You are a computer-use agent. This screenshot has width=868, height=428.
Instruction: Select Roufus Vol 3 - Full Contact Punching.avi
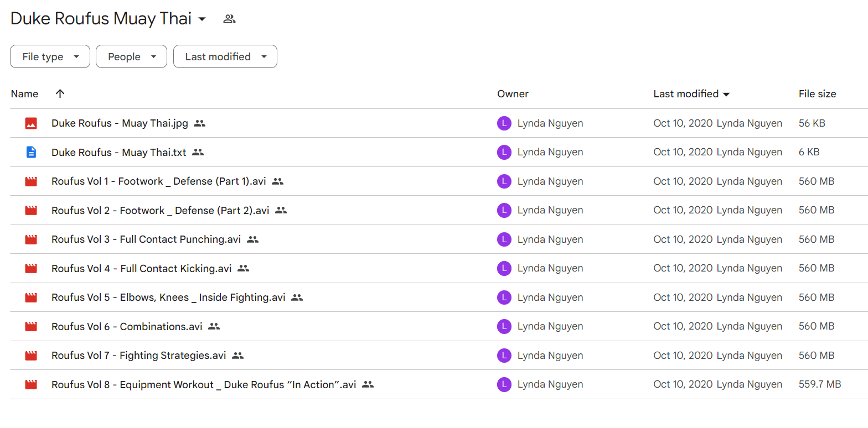(x=146, y=239)
